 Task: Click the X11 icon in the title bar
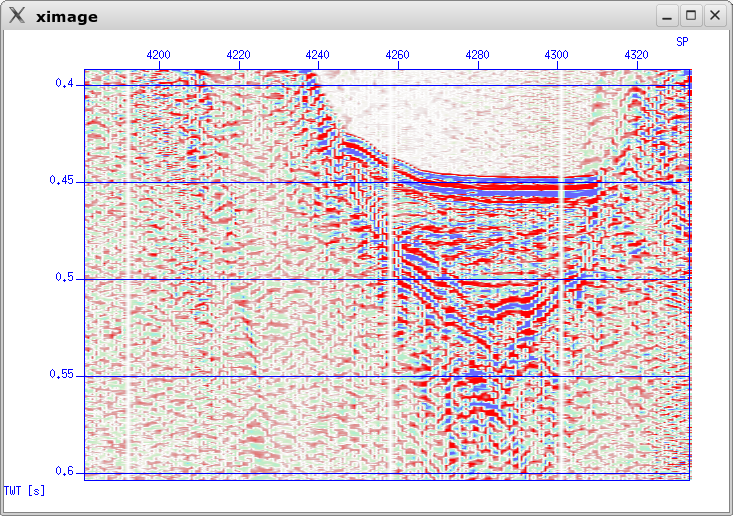17,15
